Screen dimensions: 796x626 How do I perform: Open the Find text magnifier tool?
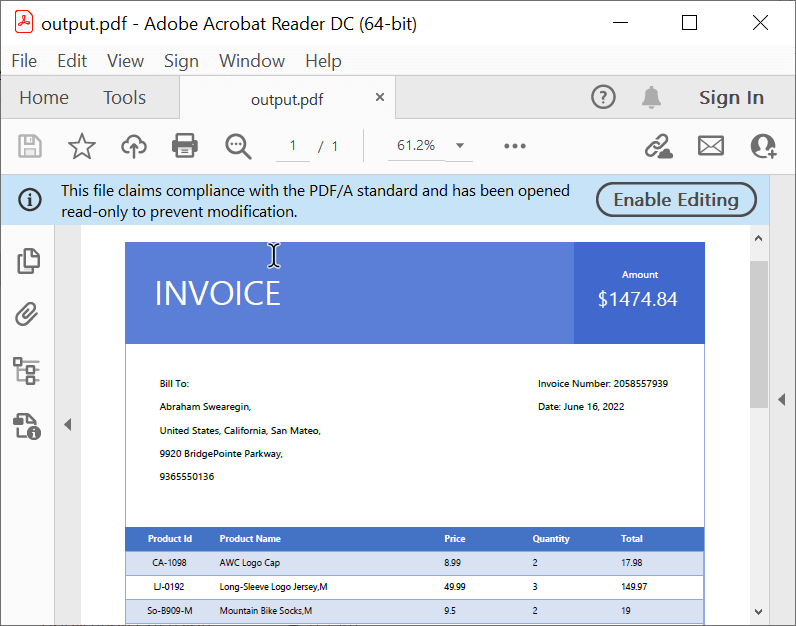(238, 146)
